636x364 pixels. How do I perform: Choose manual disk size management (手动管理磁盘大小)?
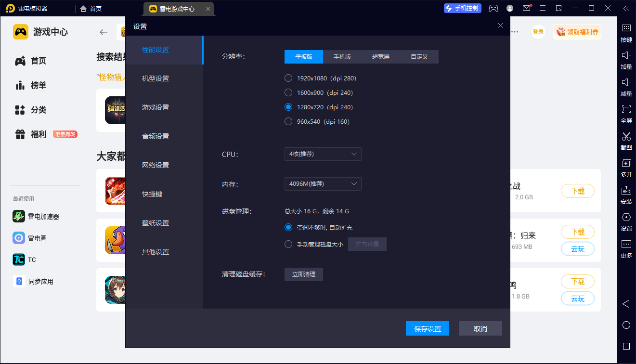[x=288, y=244]
